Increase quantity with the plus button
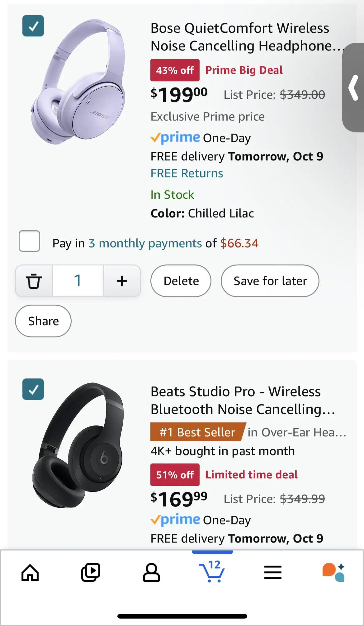Screen dimensions: 364x626 122,281
